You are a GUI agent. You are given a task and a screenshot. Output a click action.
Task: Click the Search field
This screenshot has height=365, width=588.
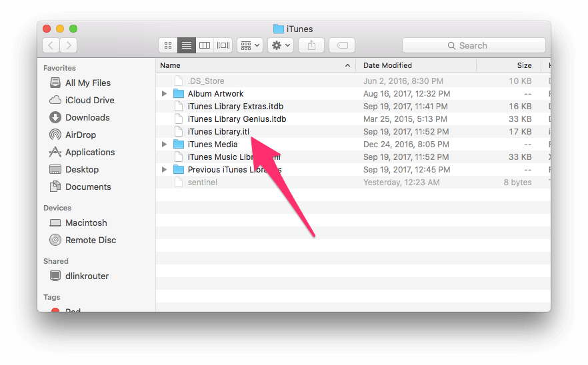pos(473,45)
